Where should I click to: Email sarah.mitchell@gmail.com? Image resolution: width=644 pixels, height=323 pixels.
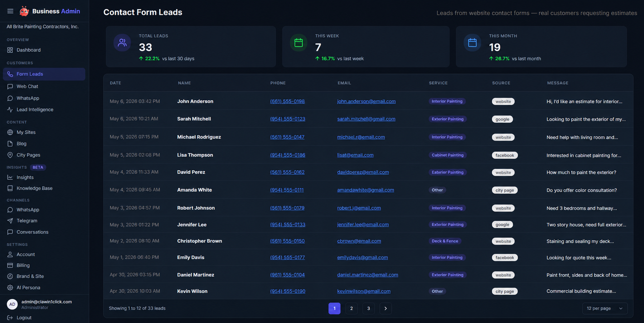pyautogui.click(x=366, y=119)
